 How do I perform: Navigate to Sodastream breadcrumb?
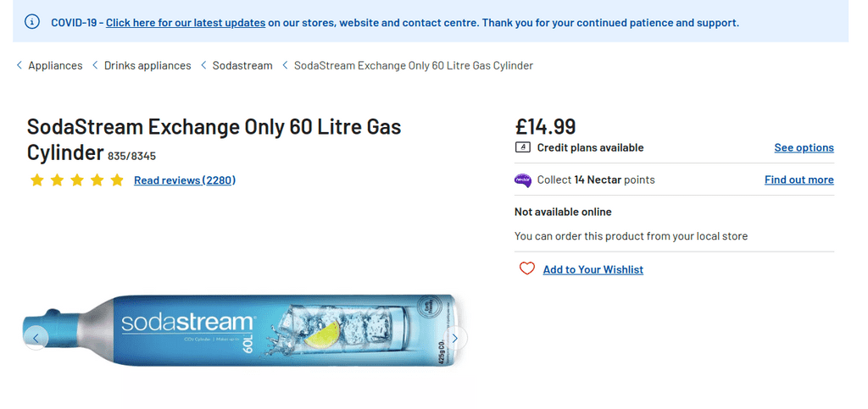(242, 65)
